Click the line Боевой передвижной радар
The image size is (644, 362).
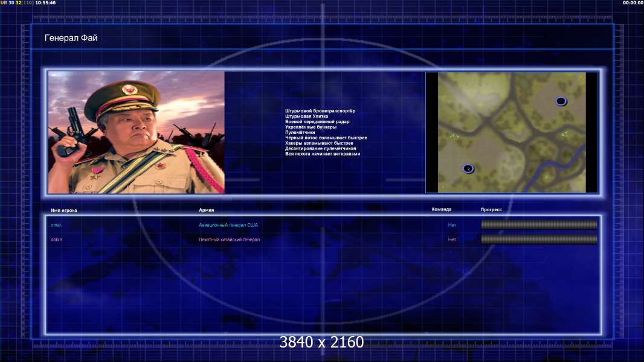[317, 121]
